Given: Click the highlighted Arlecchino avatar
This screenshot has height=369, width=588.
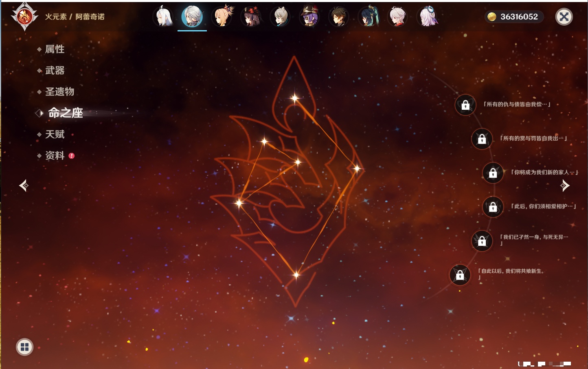Looking at the screenshot, I should (192, 17).
